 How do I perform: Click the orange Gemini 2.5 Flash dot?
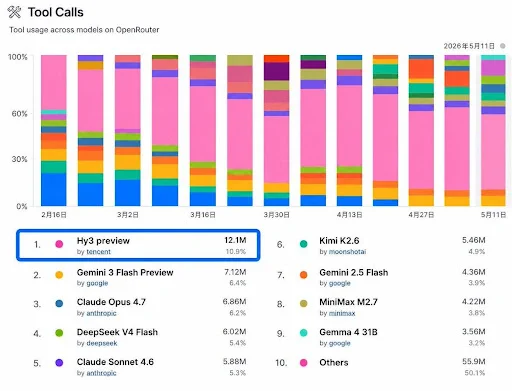tap(303, 275)
